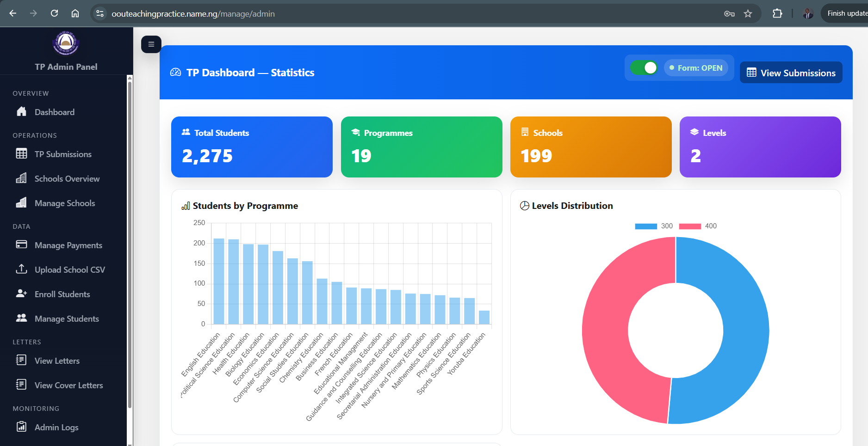This screenshot has height=446, width=868.
Task: Open TP Submissions in the sidebar
Action: [63, 154]
